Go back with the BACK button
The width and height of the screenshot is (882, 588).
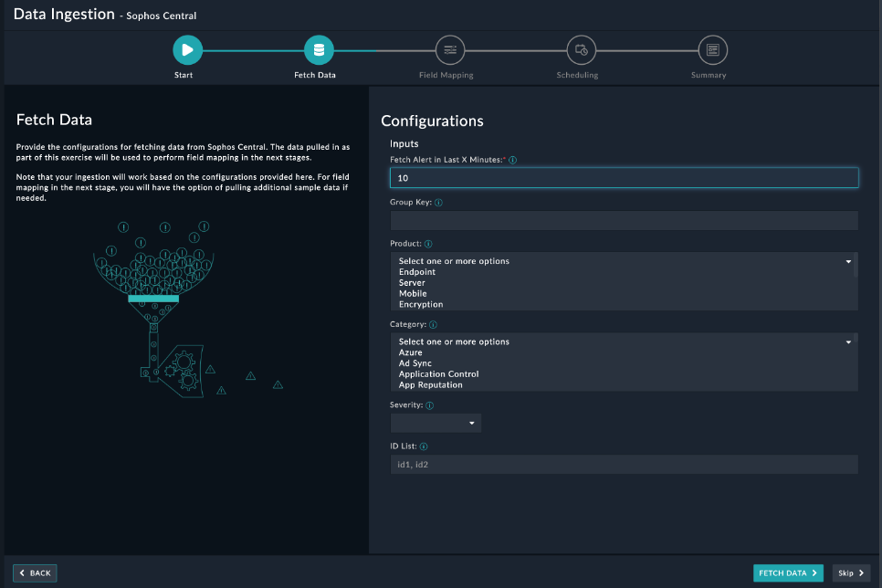pyautogui.click(x=35, y=573)
